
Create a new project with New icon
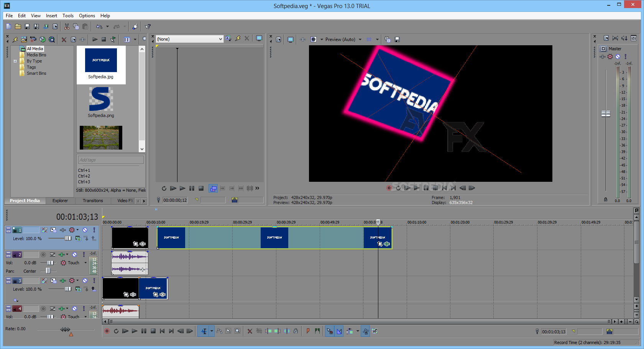pyautogui.click(x=9, y=26)
